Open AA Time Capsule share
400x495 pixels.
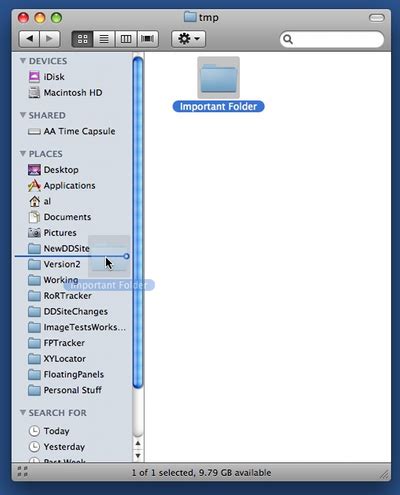[72, 131]
